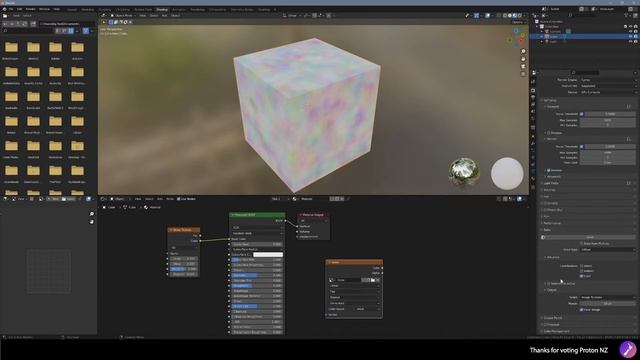Hide Light in the outliner

631,42
